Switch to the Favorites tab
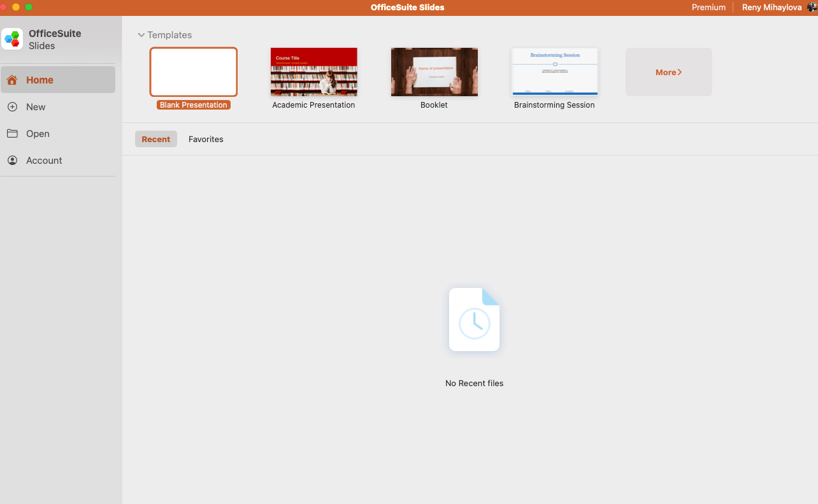The height and width of the screenshot is (504, 818). pos(206,140)
